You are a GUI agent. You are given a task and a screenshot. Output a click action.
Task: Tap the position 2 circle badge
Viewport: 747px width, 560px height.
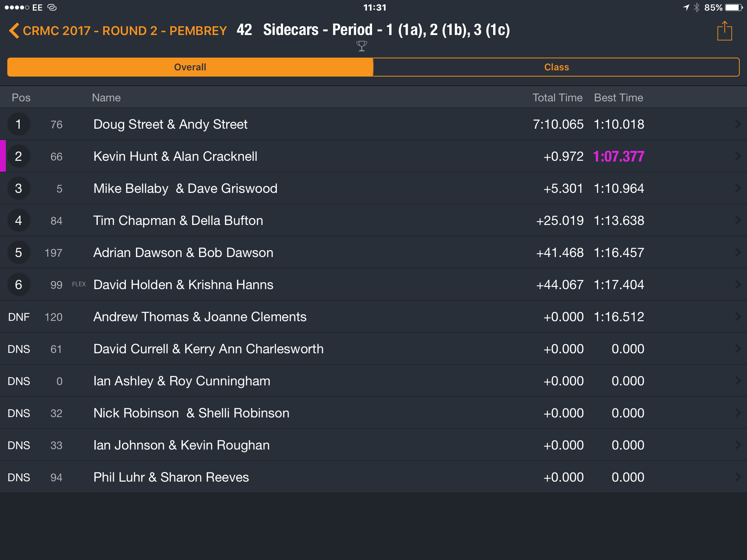(x=19, y=156)
